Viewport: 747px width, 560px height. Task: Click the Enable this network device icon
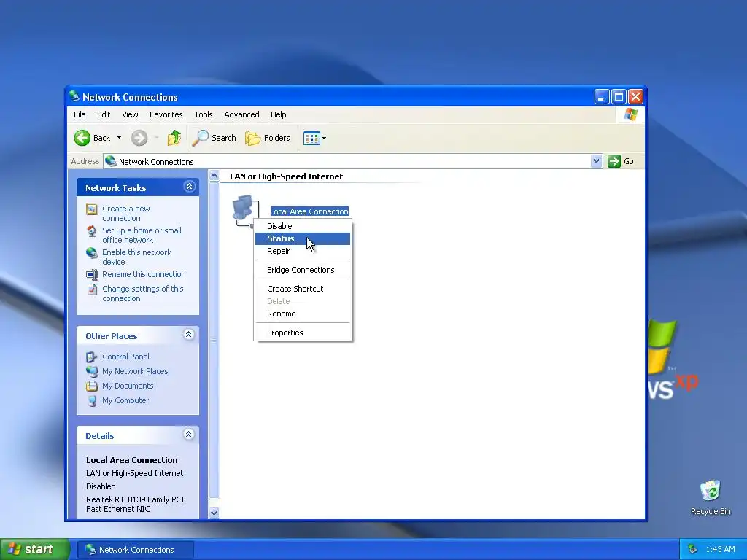click(x=91, y=253)
